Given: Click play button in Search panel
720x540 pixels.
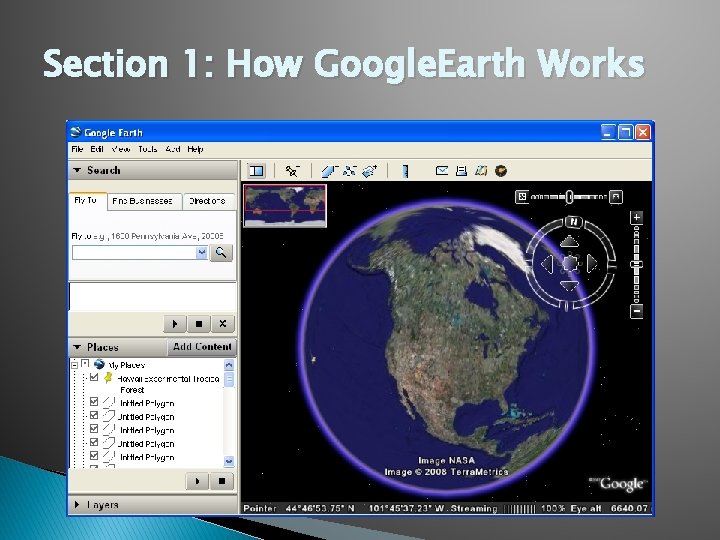Looking at the screenshot, I should click(x=175, y=324).
